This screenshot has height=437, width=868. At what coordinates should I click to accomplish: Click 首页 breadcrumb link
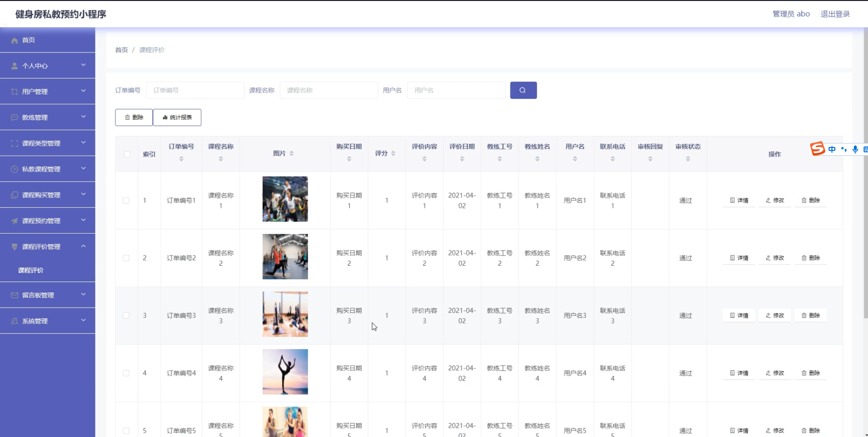(121, 50)
